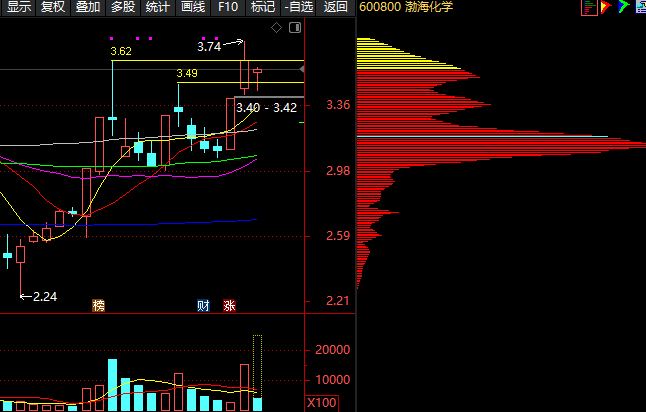Click the tallest cyan volume bar
The height and width of the screenshot is (412, 646).
[x=112, y=385]
